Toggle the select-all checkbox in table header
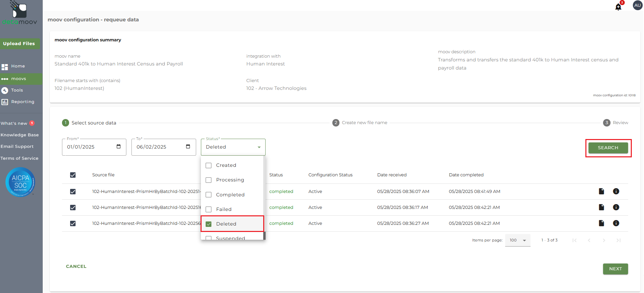 (x=73, y=175)
